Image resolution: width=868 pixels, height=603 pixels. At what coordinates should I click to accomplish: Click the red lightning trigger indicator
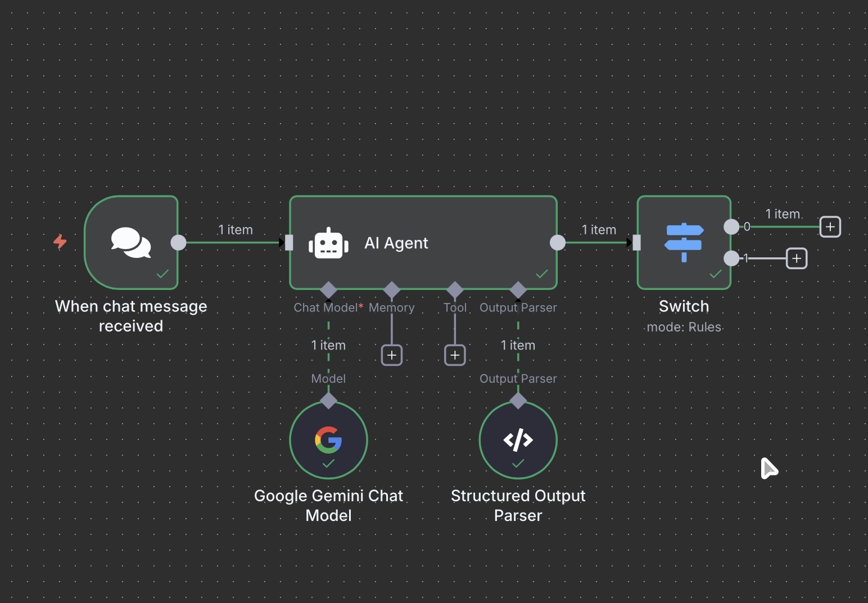(x=60, y=242)
